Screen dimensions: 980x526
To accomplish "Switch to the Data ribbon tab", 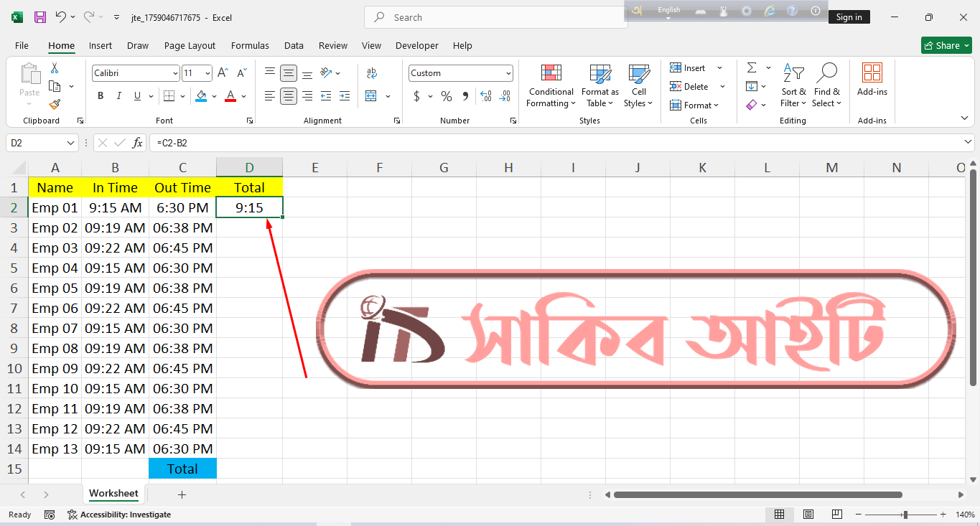I will [x=294, y=45].
